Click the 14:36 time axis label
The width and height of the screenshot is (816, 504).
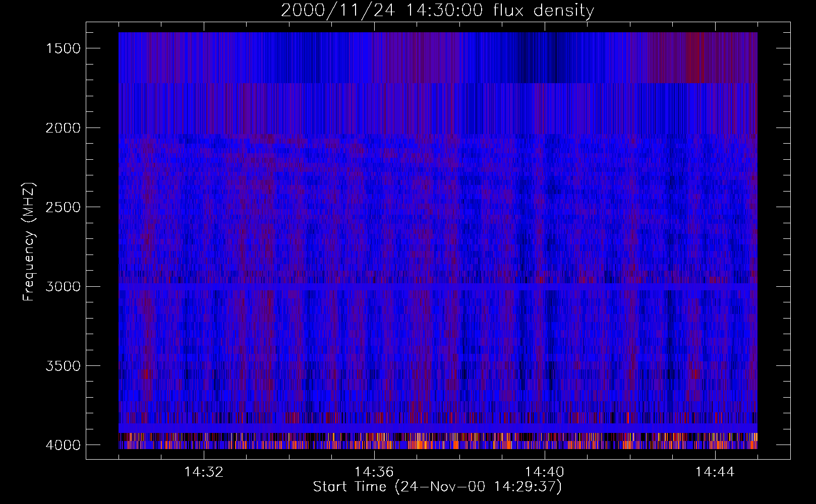click(x=374, y=472)
